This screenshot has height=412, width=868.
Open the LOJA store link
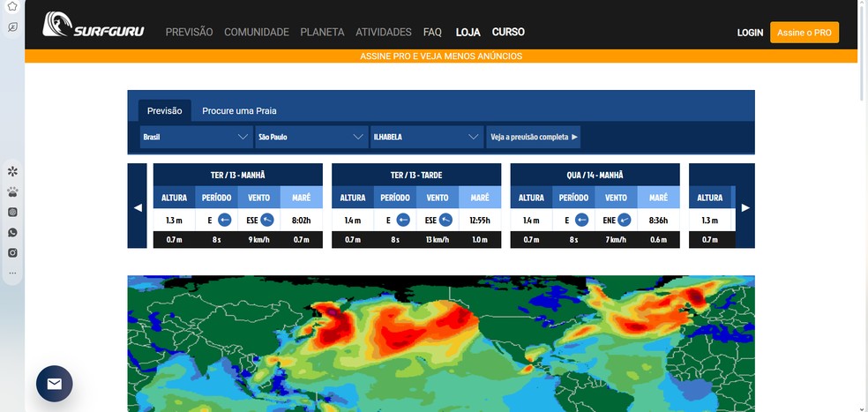point(468,32)
